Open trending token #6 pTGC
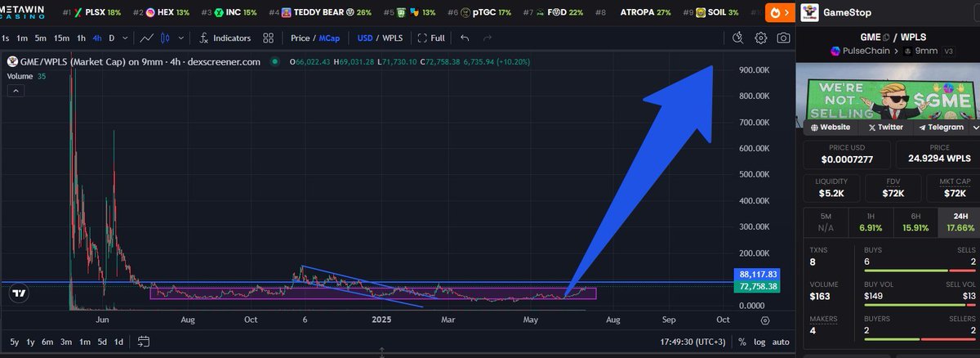The width and height of the screenshot is (980, 358). tap(479, 13)
